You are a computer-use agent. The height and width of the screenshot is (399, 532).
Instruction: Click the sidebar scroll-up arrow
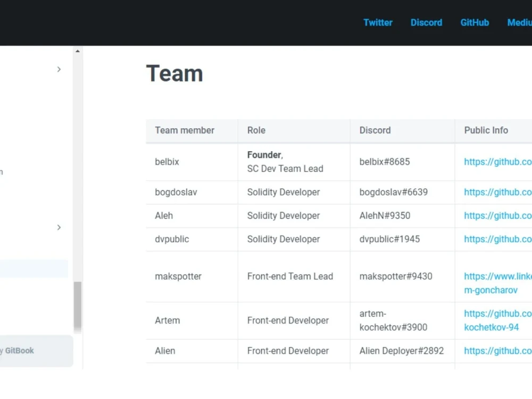pos(78,51)
